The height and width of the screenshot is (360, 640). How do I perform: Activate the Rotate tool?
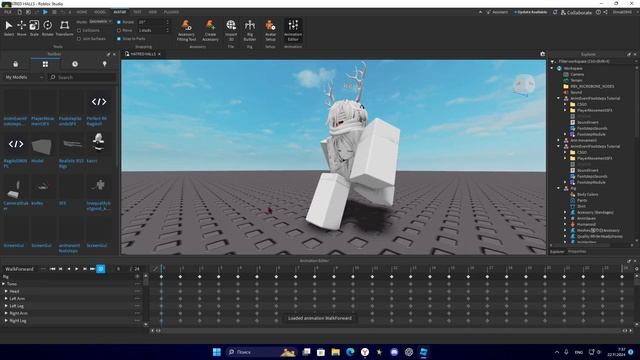pyautogui.click(x=47, y=28)
